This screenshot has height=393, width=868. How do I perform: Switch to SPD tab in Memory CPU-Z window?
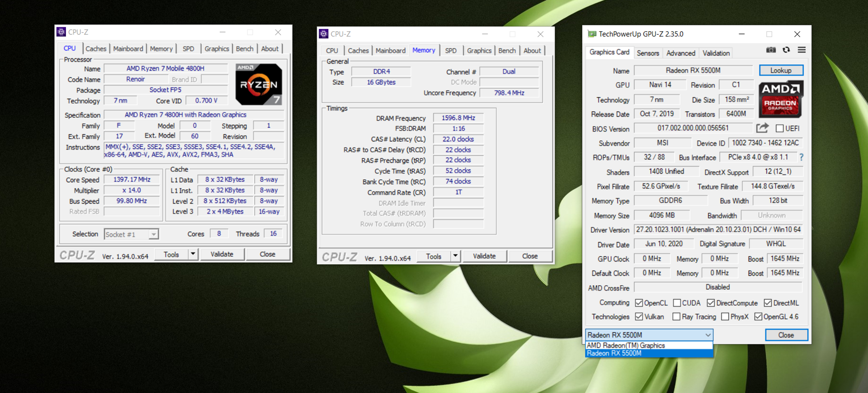coord(451,51)
